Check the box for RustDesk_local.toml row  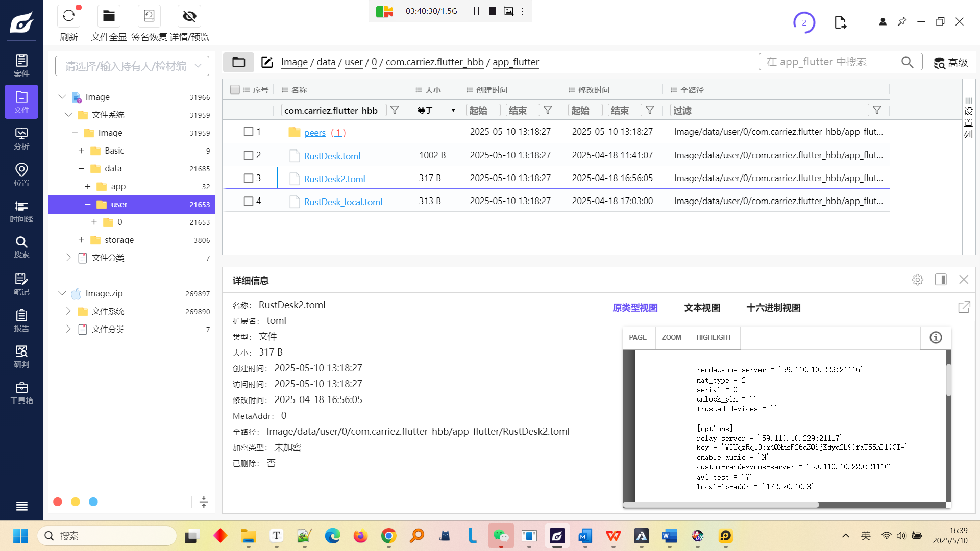tap(248, 201)
